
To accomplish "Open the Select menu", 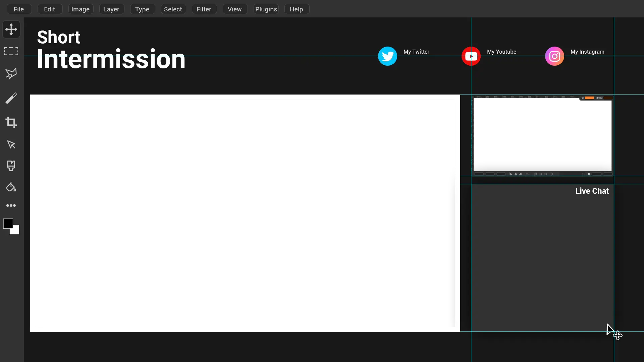I will [173, 9].
